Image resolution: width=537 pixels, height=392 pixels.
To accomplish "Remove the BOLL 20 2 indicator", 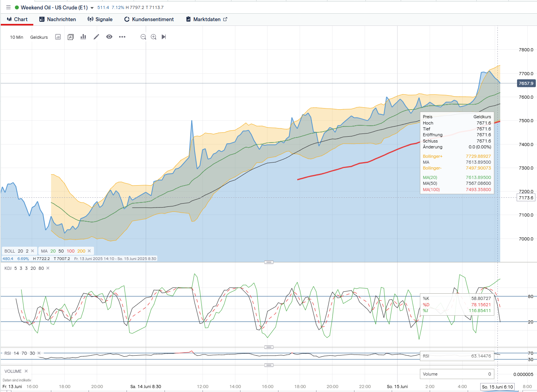I will (33, 251).
